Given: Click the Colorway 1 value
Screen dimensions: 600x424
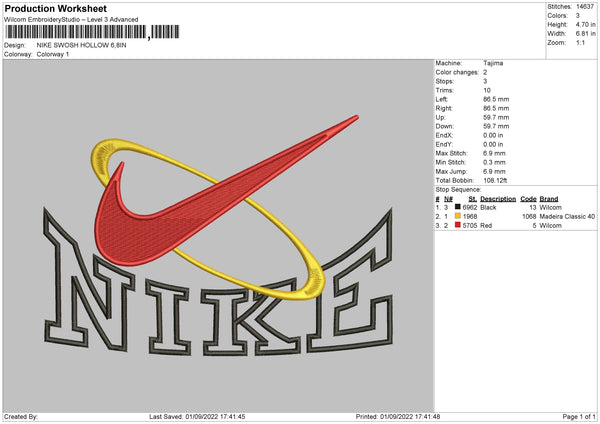Looking at the screenshot, I should [53, 54].
